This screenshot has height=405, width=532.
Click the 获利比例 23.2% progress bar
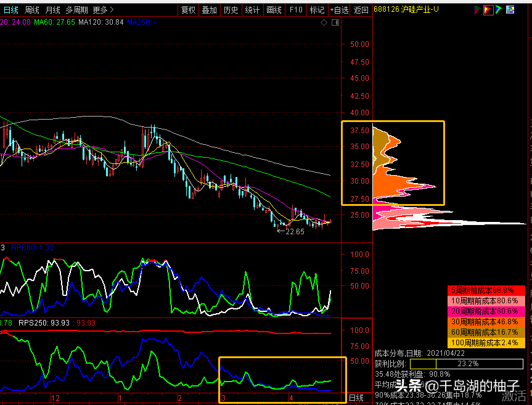[x=467, y=364]
